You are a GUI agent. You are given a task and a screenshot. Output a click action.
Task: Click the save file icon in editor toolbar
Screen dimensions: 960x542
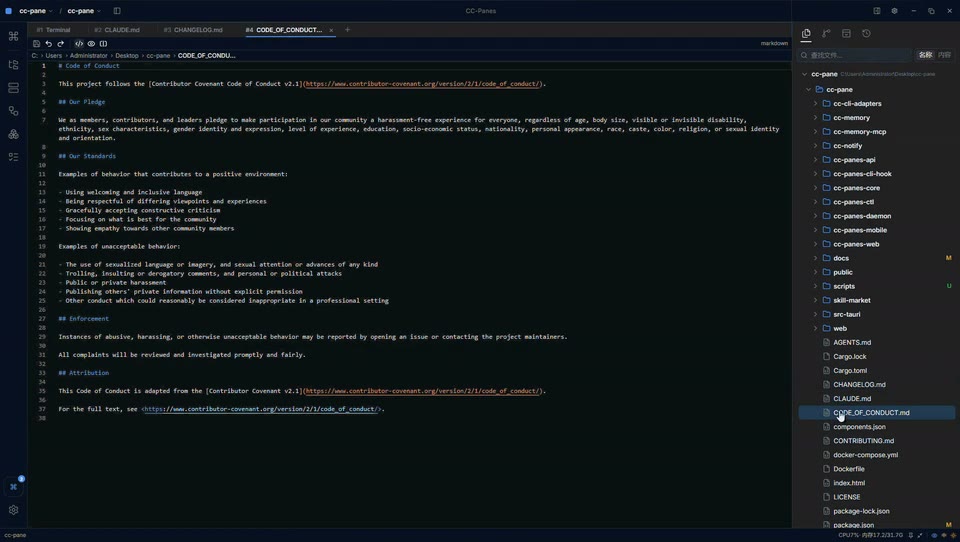pyautogui.click(x=37, y=43)
